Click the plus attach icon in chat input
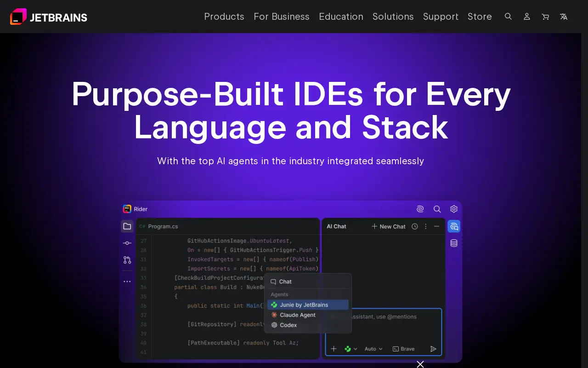 [x=334, y=349]
